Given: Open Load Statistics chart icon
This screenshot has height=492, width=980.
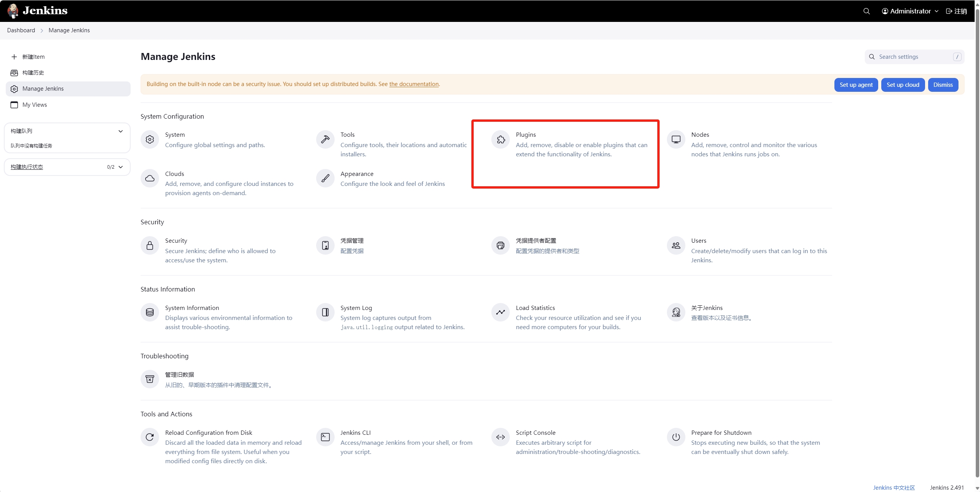Looking at the screenshot, I should click(x=501, y=312).
